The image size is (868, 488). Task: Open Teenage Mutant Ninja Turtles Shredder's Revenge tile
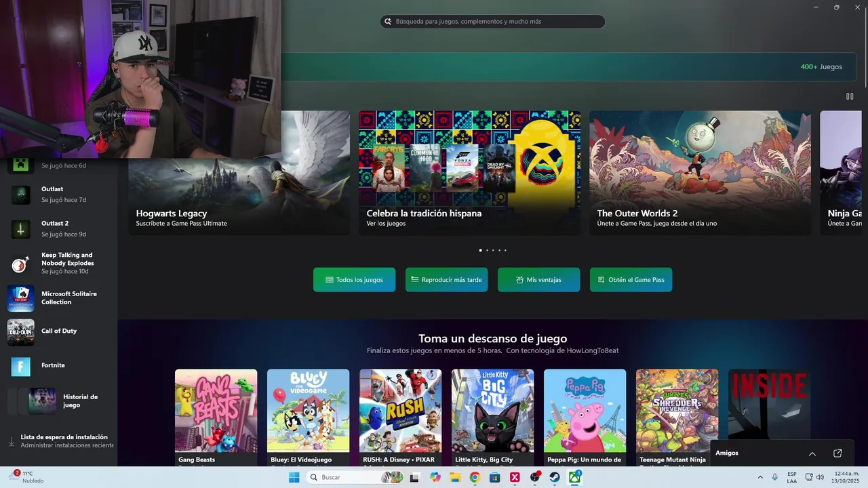click(677, 418)
